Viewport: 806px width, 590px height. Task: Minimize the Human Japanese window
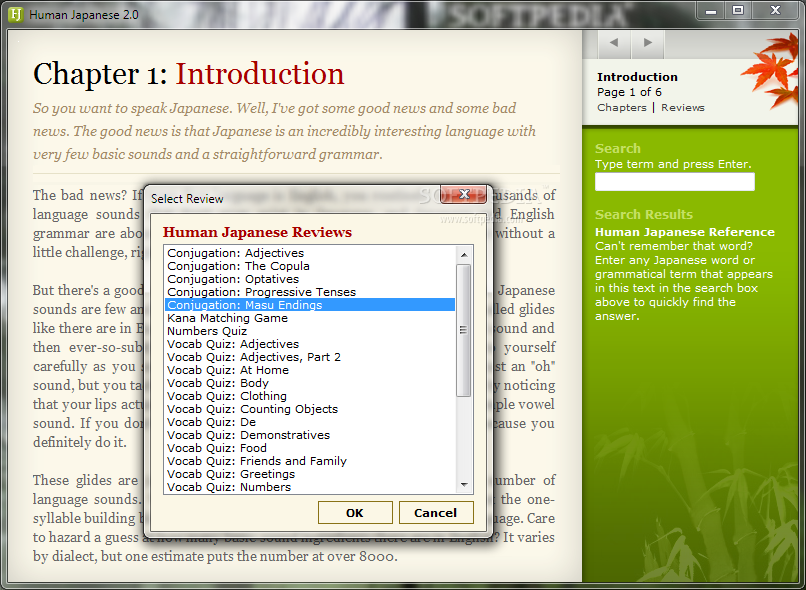tap(711, 11)
